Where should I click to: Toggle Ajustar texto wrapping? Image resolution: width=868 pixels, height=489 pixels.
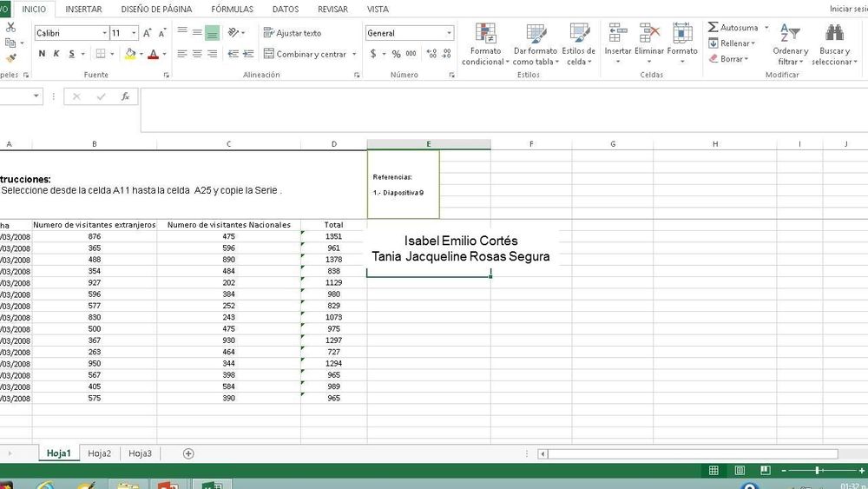pyautogui.click(x=293, y=33)
